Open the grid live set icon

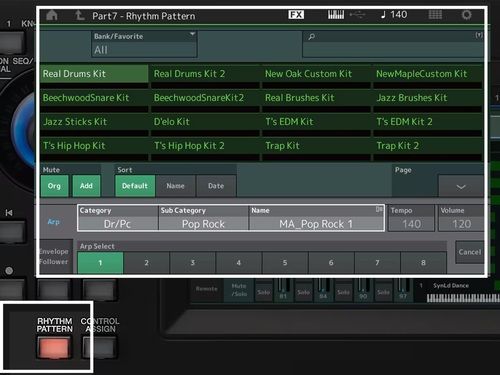[x=435, y=15]
